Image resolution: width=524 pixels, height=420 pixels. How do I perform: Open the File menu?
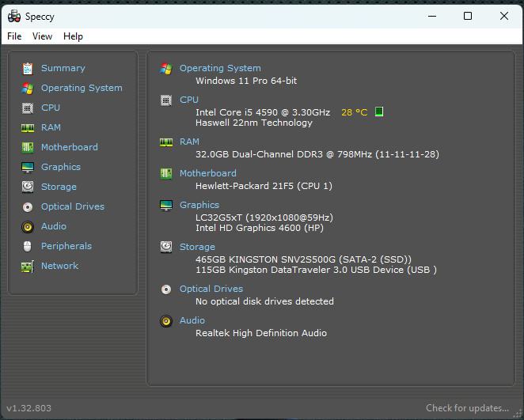[14, 36]
